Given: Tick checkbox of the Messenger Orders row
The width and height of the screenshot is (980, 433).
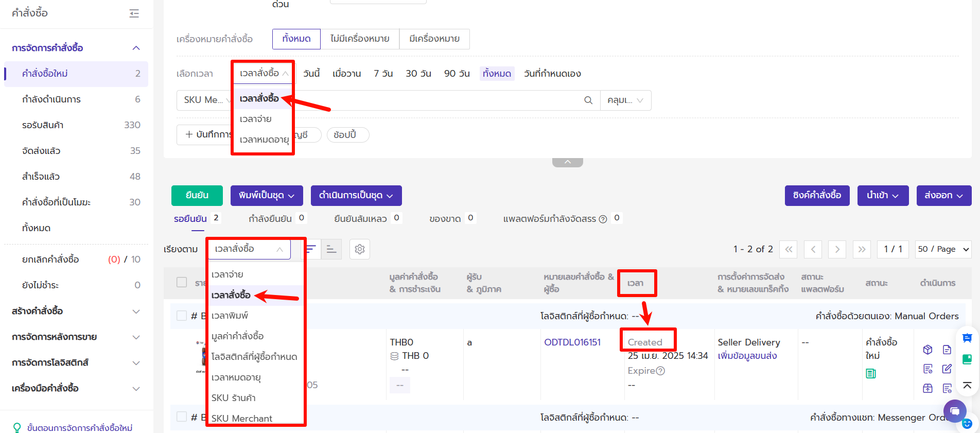Looking at the screenshot, I should click(182, 417).
